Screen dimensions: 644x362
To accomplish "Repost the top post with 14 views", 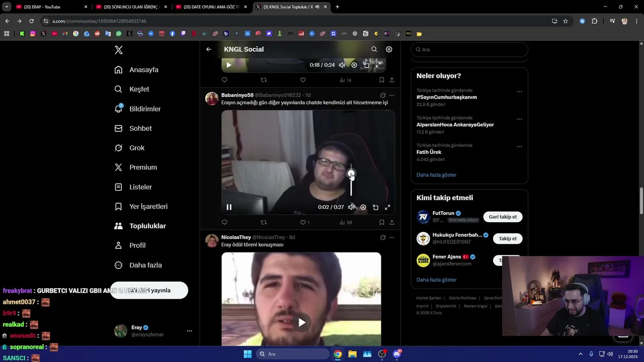I will pyautogui.click(x=264, y=80).
